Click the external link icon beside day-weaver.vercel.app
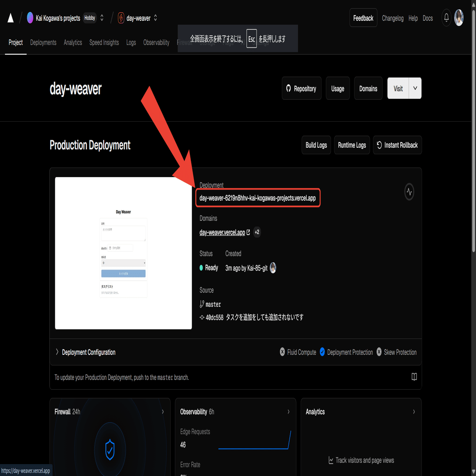 (x=248, y=232)
